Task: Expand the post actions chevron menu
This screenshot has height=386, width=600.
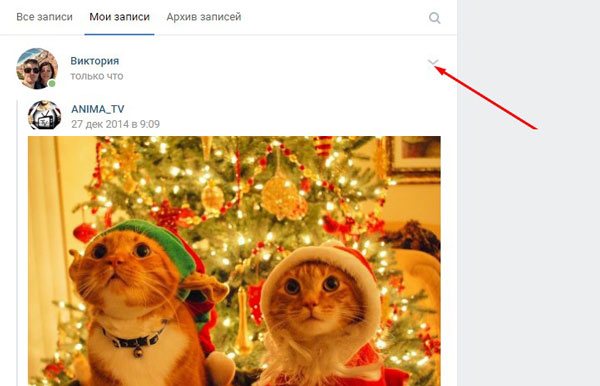Action: (x=433, y=62)
